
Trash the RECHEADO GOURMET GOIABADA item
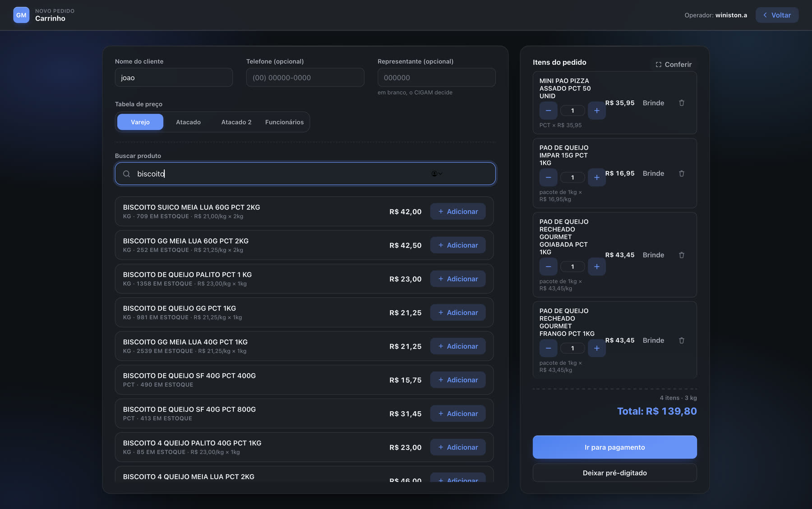[682, 255]
